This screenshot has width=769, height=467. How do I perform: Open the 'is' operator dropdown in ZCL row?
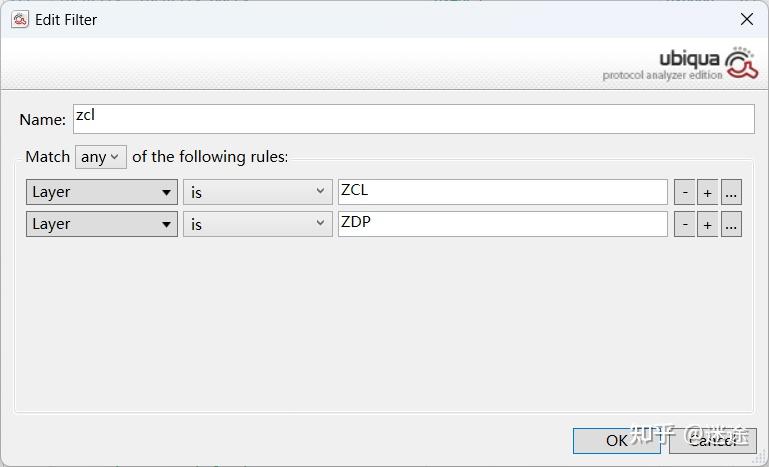tap(257, 193)
